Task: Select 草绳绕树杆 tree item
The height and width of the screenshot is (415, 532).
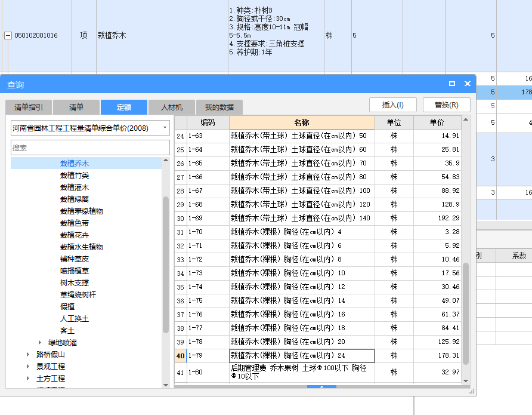Action: pos(78,294)
